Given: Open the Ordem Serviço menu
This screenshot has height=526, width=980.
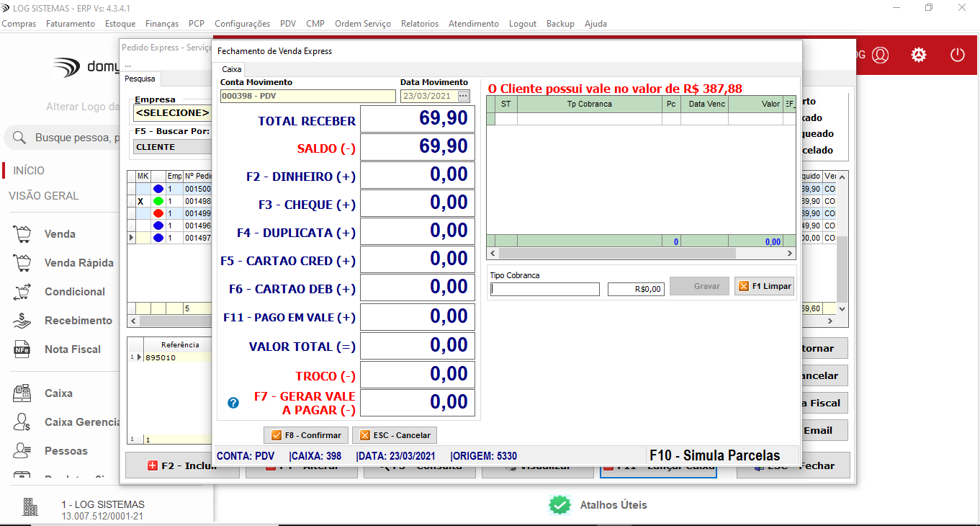Looking at the screenshot, I should [363, 24].
